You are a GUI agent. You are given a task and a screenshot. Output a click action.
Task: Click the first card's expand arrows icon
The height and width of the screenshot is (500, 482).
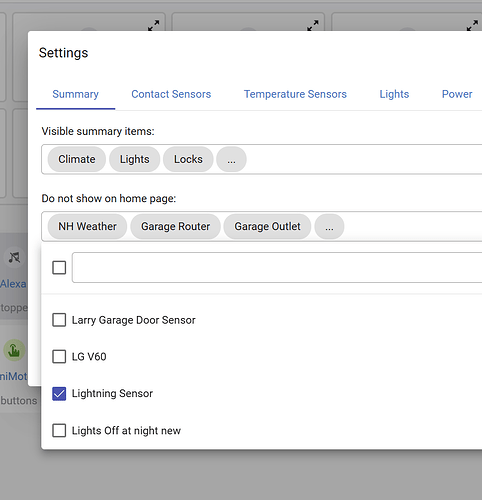pos(154,25)
